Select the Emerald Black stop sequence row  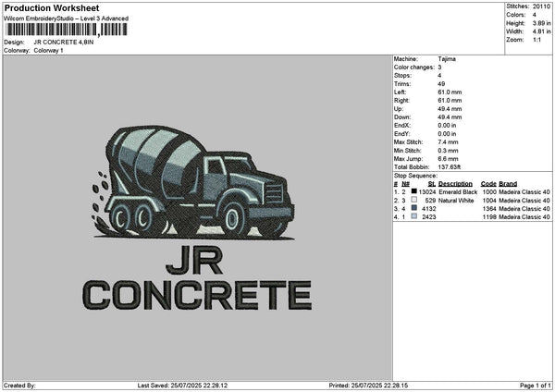(x=472, y=191)
